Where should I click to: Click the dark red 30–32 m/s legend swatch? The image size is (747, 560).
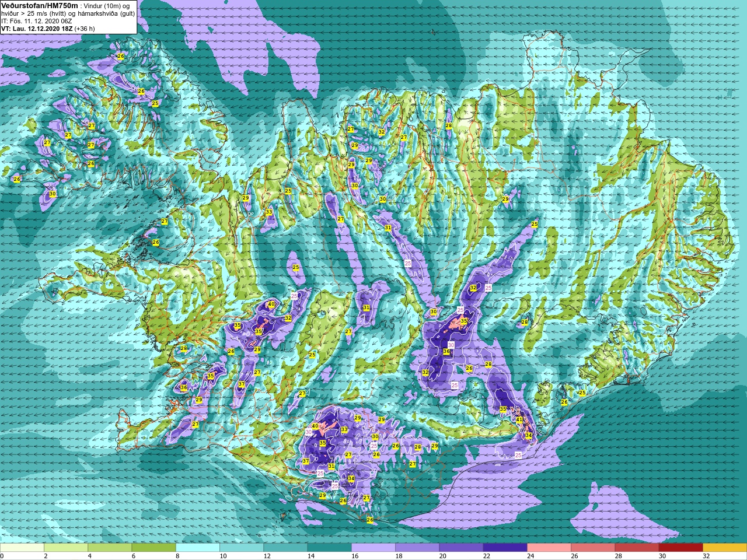(680, 548)
